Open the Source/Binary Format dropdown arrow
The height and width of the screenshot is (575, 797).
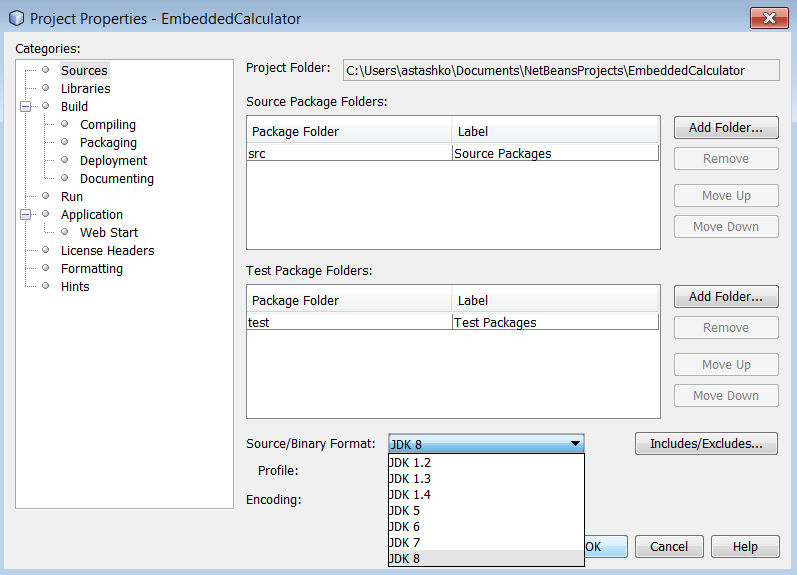(574, 444)
